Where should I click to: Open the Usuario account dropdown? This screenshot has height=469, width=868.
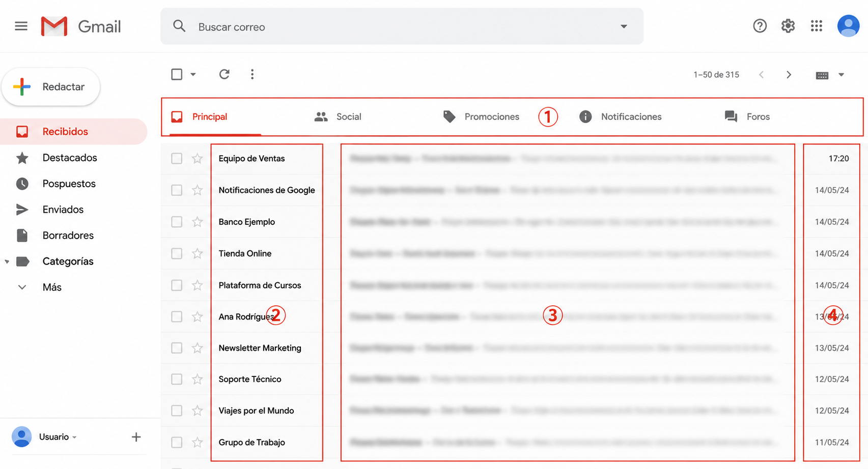point(74,437)
